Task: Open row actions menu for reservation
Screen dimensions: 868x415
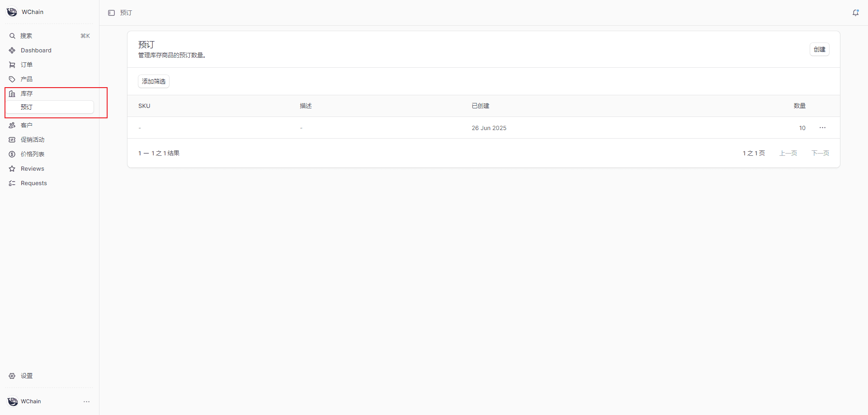Action: (822, 128)
